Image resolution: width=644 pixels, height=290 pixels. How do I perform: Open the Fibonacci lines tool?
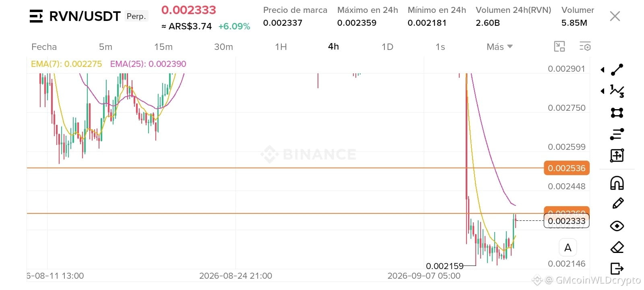[617, 134]
